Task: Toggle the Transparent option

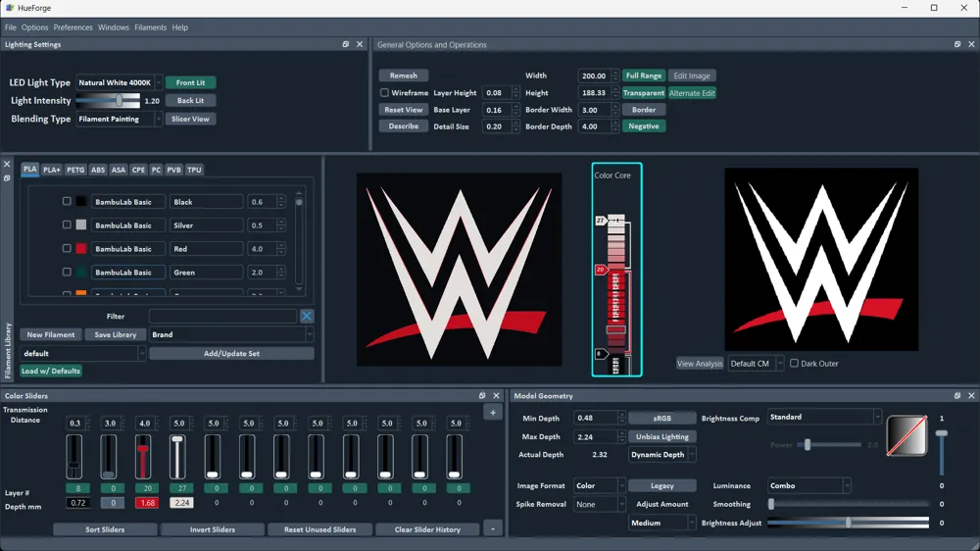Action: click(644, 92)
